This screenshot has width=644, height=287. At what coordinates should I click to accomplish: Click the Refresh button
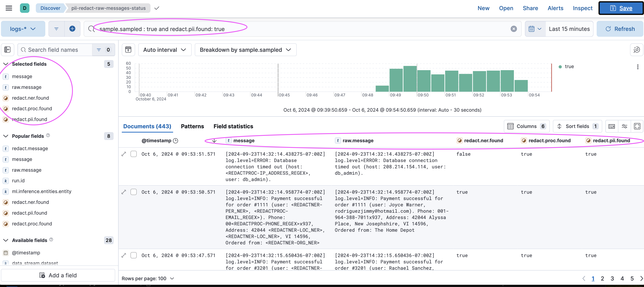(620, 29)
